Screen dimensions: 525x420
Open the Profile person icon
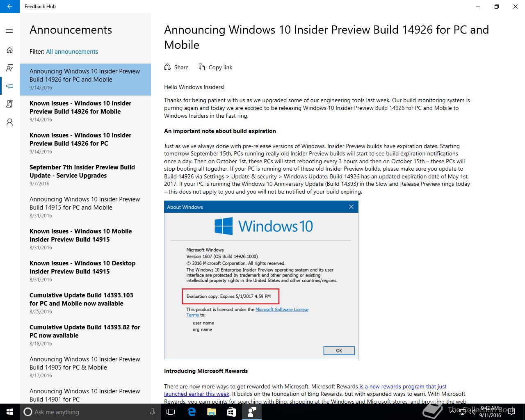9,122
